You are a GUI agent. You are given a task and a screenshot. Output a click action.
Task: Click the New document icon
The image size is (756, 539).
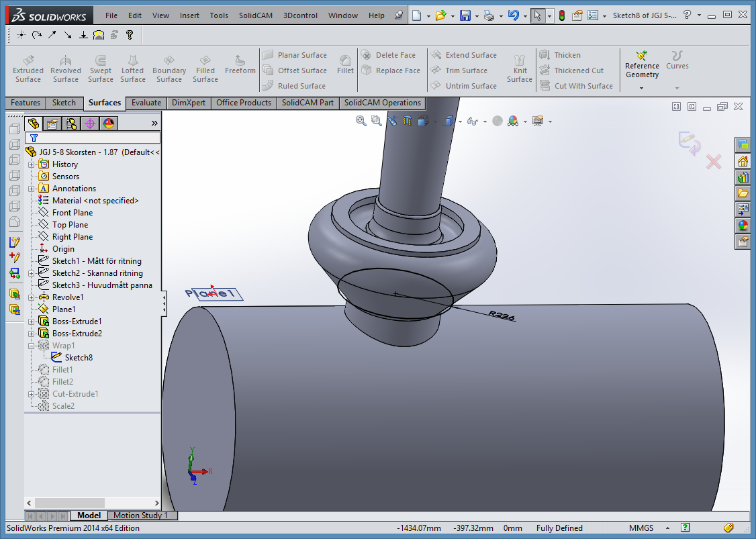417,15
